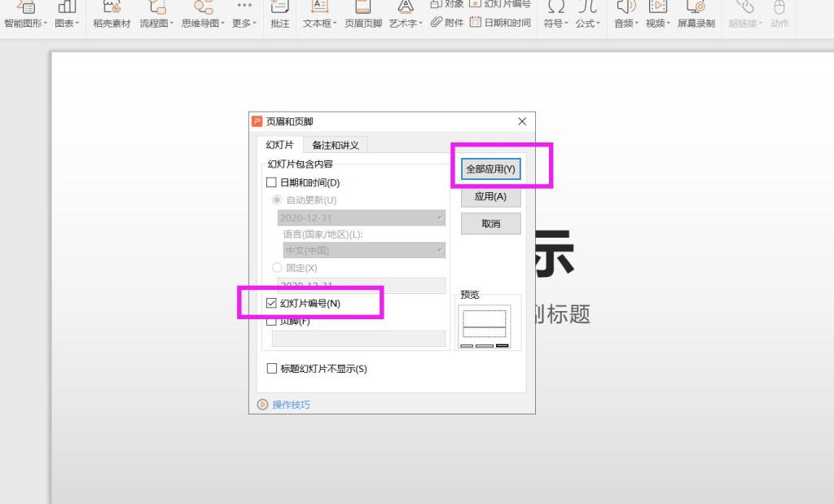Screen dimensions: 834x504
Task: Expand the 文本框 dropdown arrow
Action: point(335,24)
